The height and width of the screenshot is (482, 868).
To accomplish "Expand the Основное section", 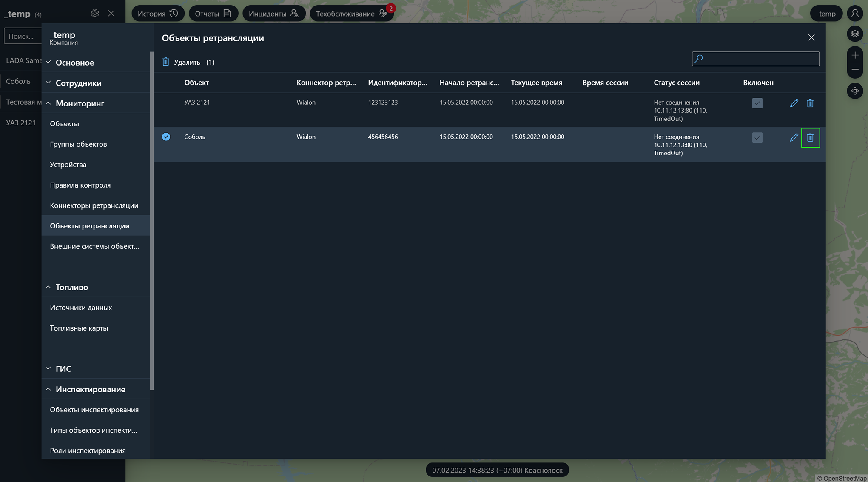I will coord(74,63).
